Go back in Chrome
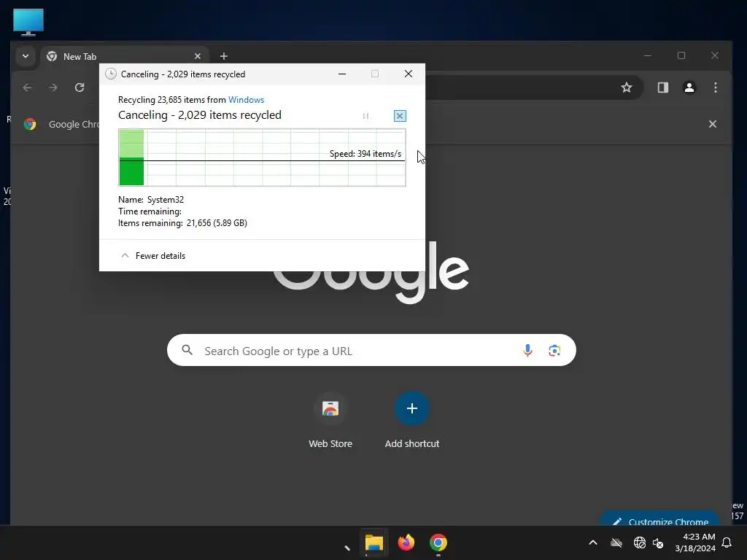Screen dimensions: 747x560 [x=27, y=87]
